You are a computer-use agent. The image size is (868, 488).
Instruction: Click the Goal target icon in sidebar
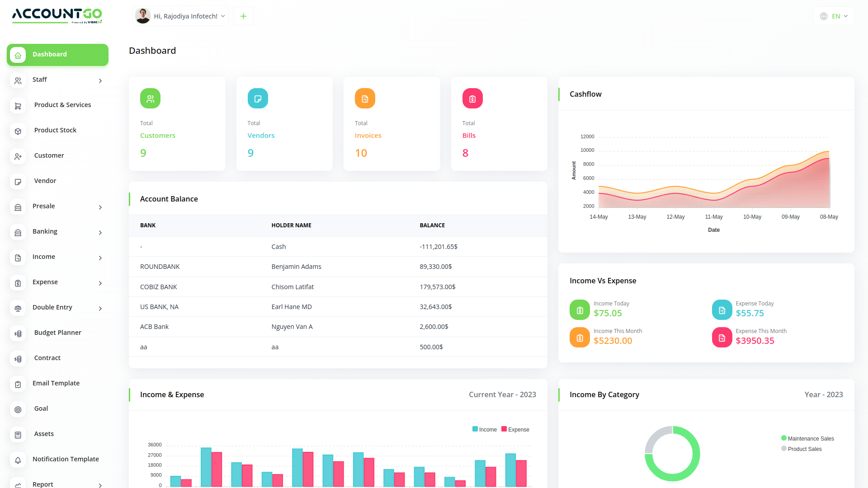click(x=18, y=409)
